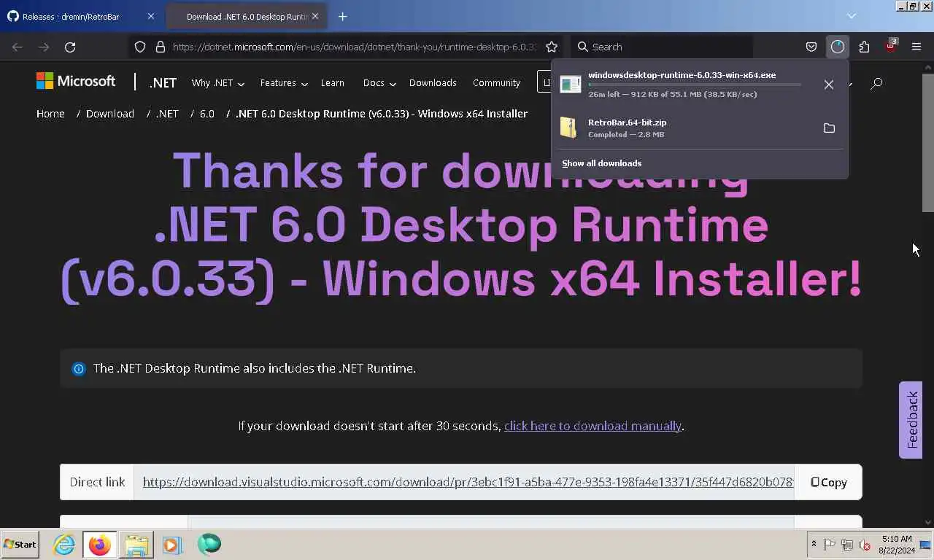
Task: Reload the current page
Action: pyautogui.click(x=70, y=47)
